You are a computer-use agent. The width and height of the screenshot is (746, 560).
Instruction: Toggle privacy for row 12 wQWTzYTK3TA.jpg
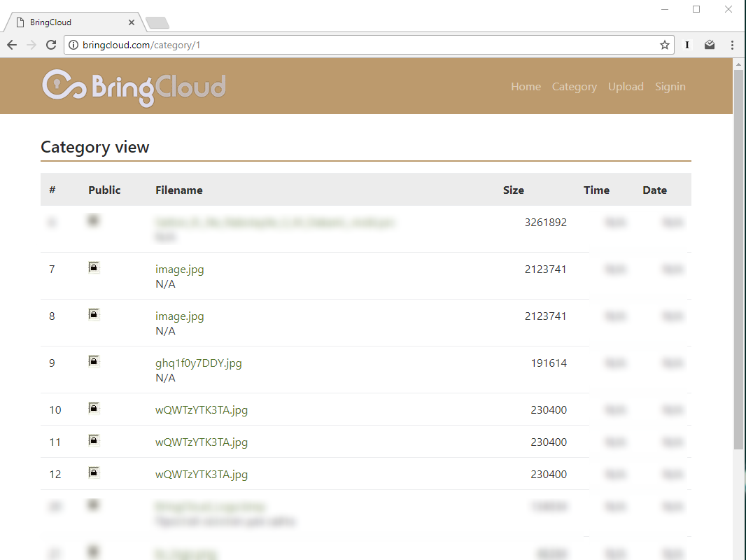pyautogui.click(x=93, y=472)
